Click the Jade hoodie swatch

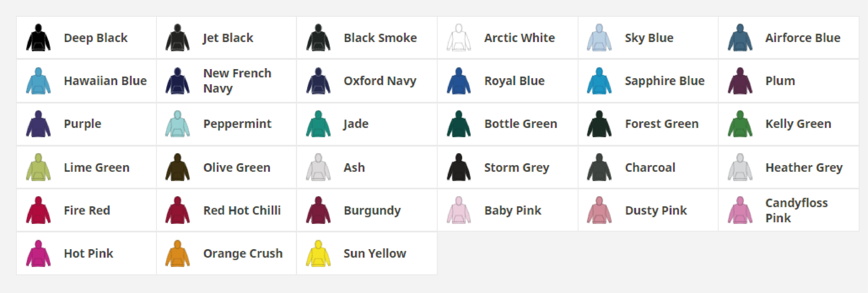tap(318, 124)
